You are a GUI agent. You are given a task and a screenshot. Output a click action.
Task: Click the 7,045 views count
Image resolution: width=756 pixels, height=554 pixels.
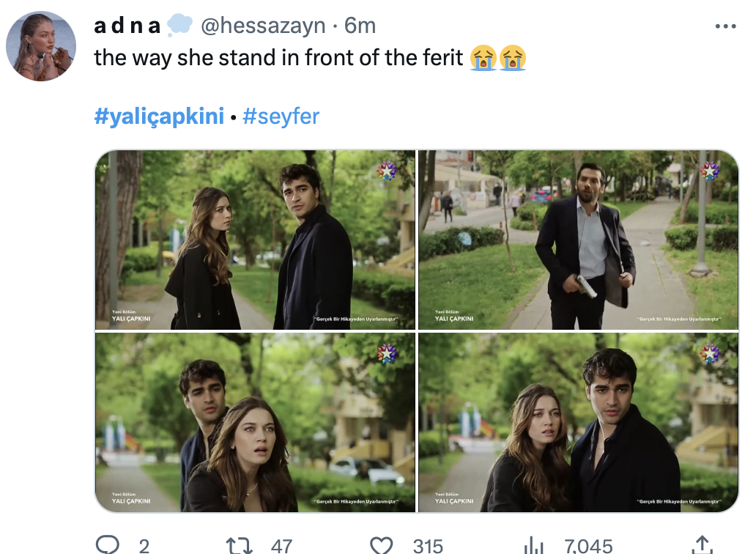click(588, 545)
